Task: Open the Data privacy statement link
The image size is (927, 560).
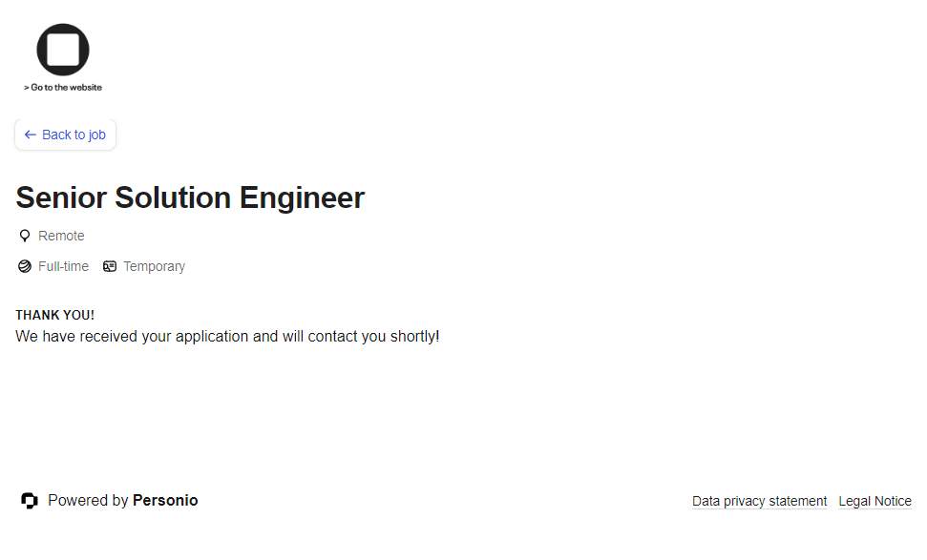Action: point(759,502)
